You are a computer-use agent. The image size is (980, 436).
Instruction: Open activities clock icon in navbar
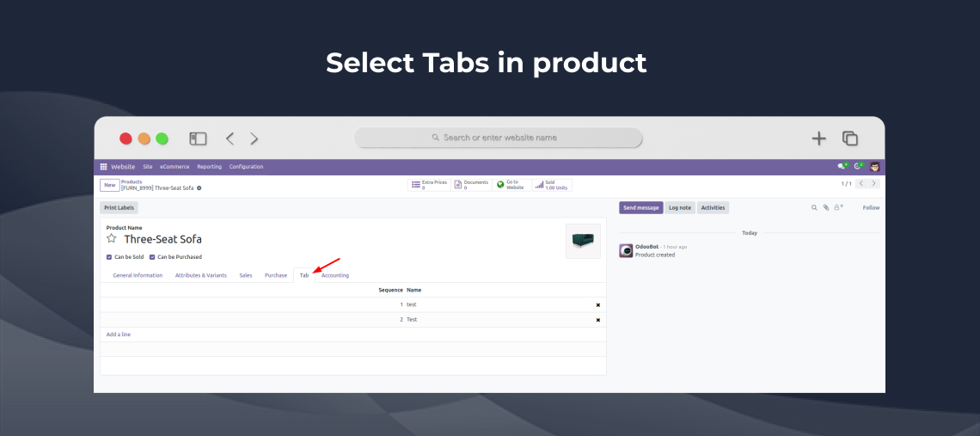pos(857,167)
